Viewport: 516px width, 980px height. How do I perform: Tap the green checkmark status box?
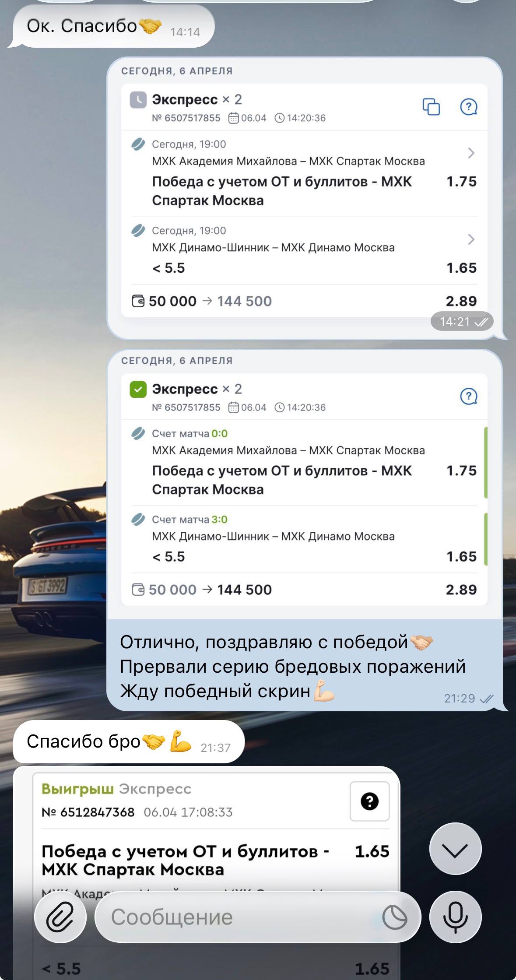[x=138, y=390]
